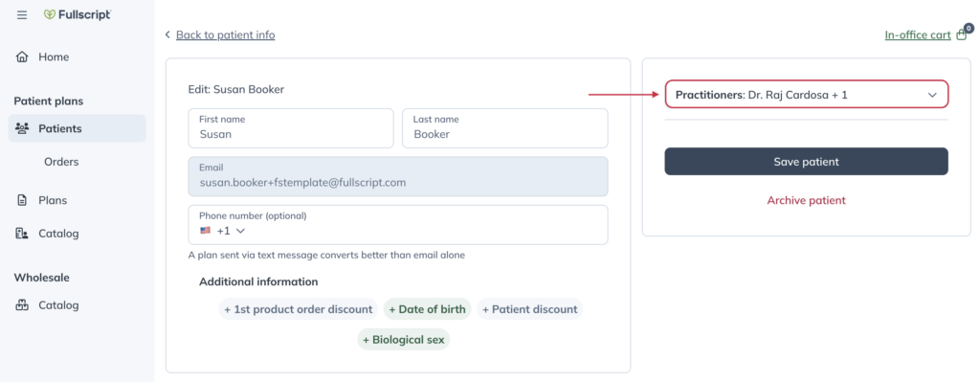Go to Orders in sidebar
The height and width of the screenshot is (382, 980).
coord(61,162)
